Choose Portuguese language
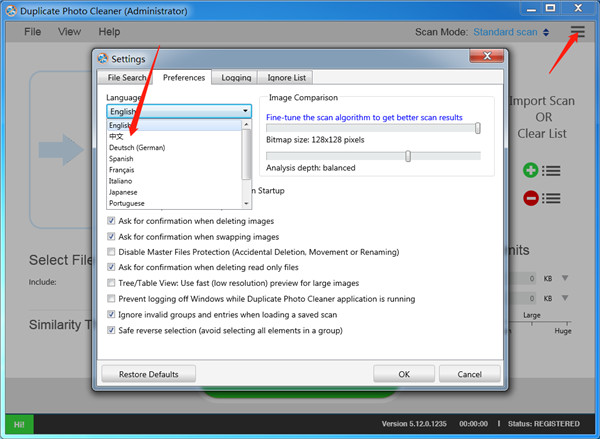600x439 pixels. (174, 203)
